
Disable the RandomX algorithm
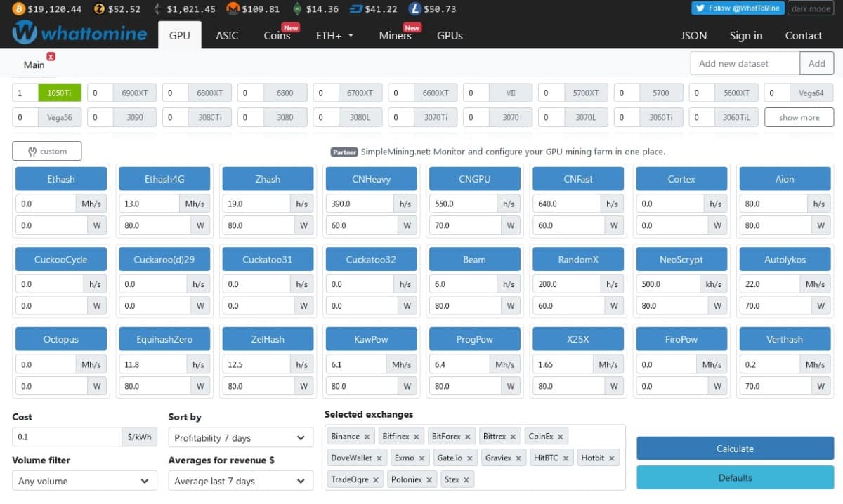coord(578,260)
